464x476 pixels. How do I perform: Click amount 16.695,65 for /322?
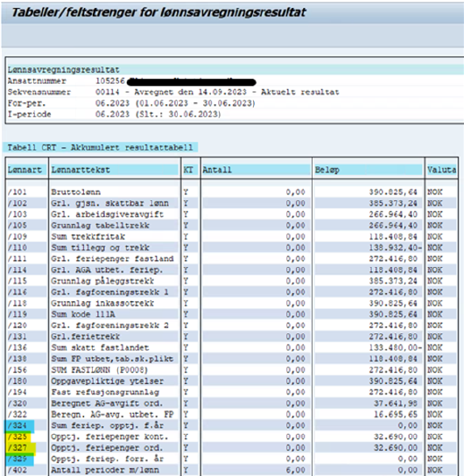(396, 415)
